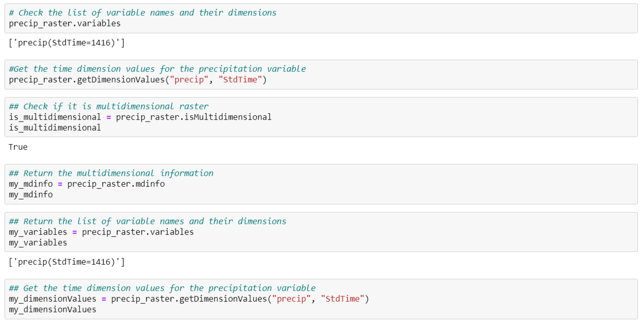This screenshot has height=324, width=644.
Task: Click the my_variables = precip_raster.variables assignment line
Action: click(x=101, y=232)
